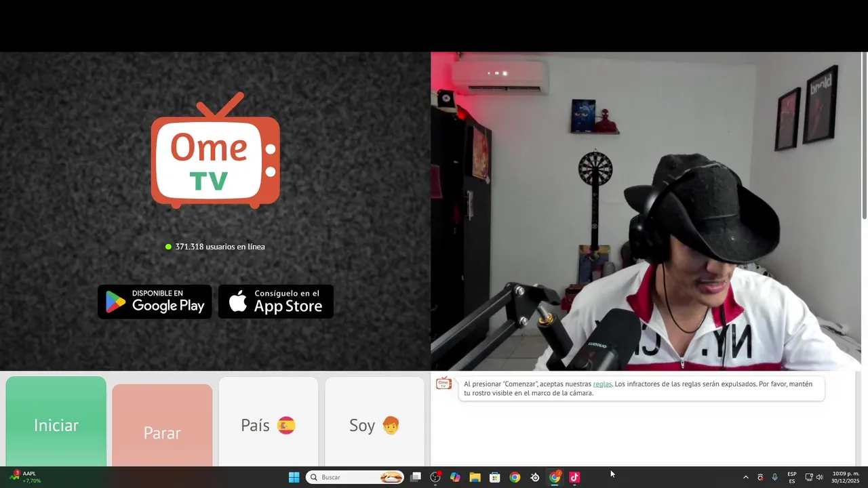Open the network tray icon
This screenshot has width=868, height=488.
809,477
